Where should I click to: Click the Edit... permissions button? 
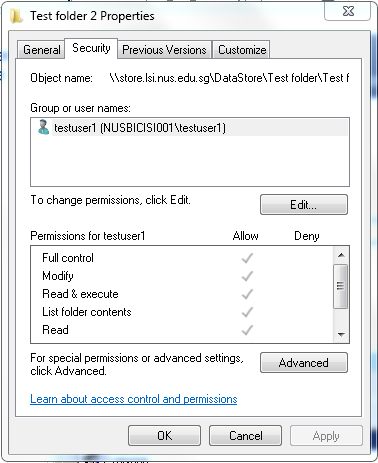(x=304, y=205)
